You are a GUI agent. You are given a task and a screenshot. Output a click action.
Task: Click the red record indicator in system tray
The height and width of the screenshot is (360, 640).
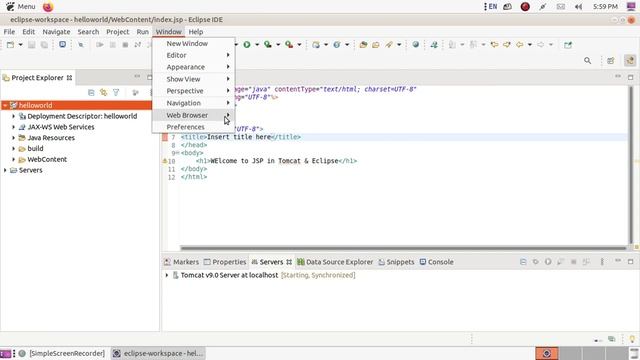(525, 7)
